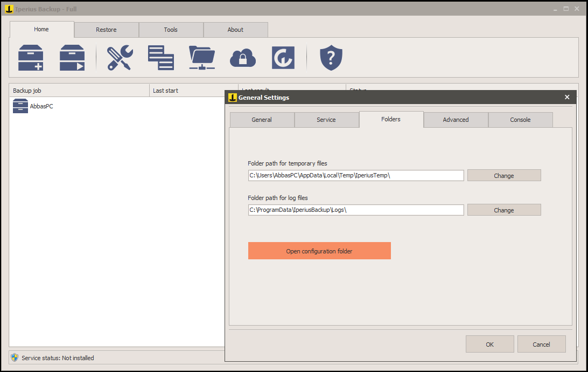Viewport: 588px width, 372px height.
Task: Open general settings wrench and screwdriver icon
Action: (x=120, y=58)
